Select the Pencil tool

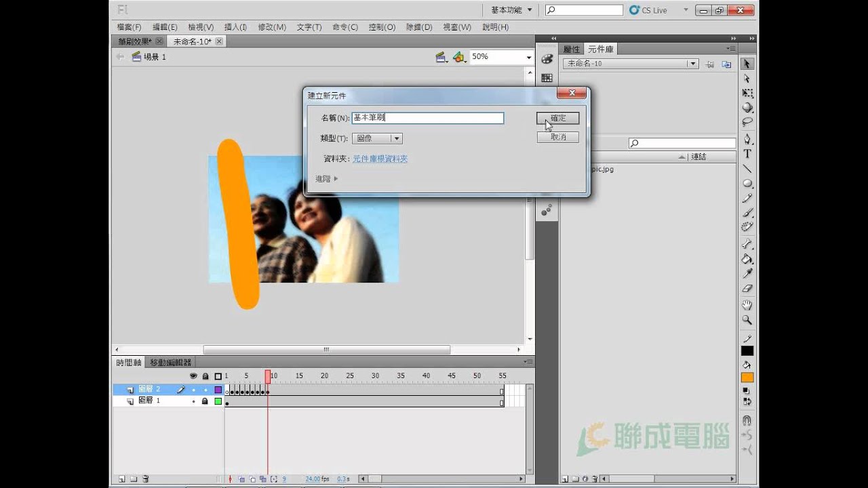(747, 198)
